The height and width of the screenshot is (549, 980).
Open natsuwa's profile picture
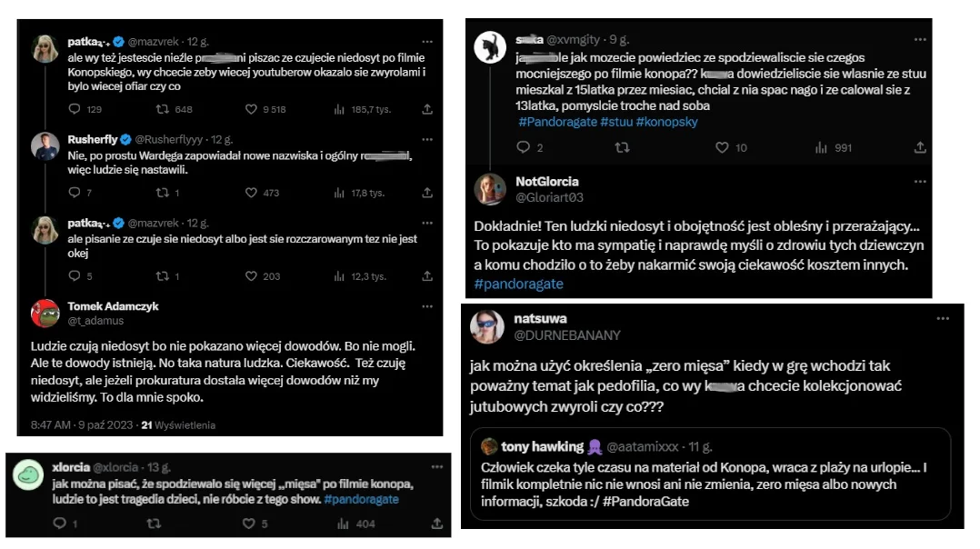(x=487, y=326)
